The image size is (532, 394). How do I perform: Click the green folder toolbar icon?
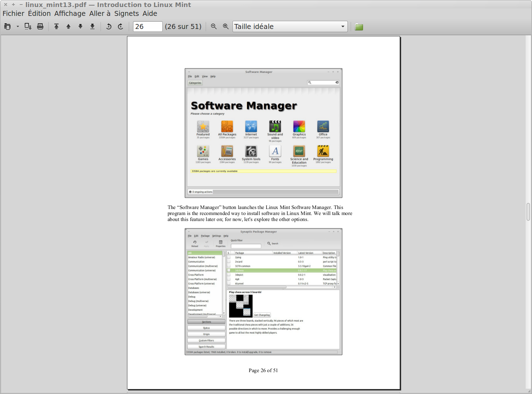(x=359, y=27)
